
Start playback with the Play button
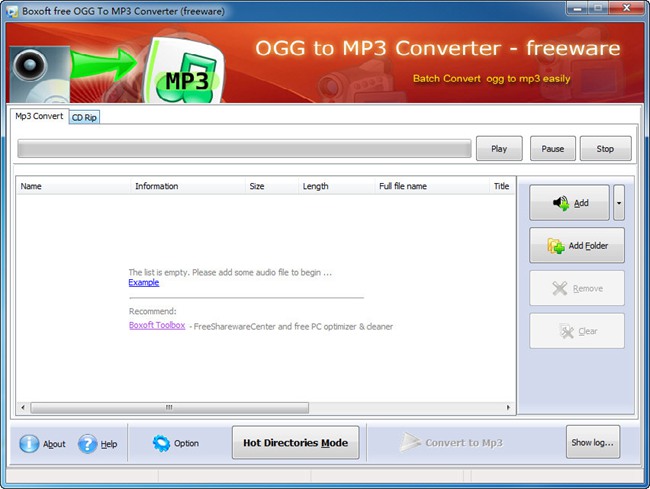point(499,148)
